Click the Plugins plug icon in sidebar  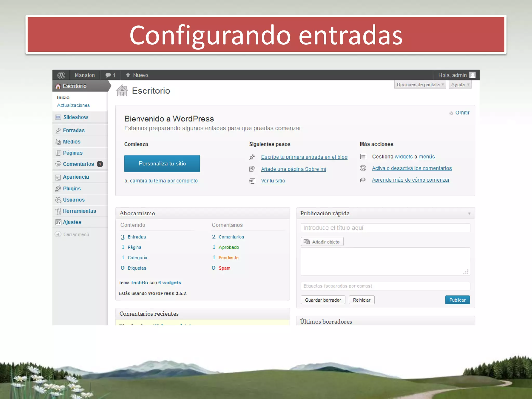pyautogui.click(x=58, y=189)
